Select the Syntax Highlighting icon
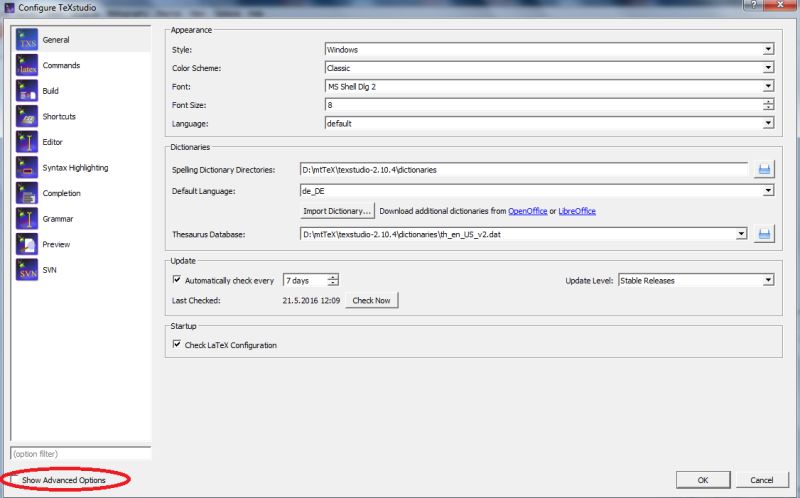 27,167
